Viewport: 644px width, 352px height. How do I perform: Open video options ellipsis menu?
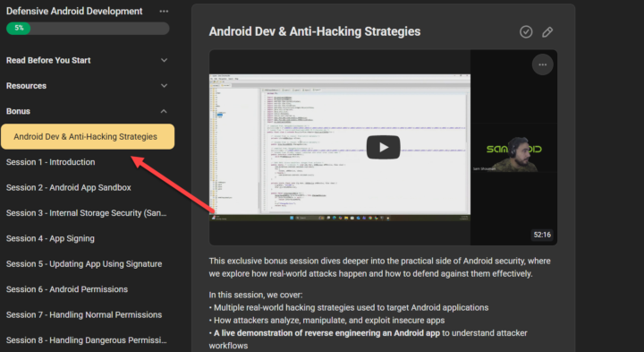(x=543, y=64)
